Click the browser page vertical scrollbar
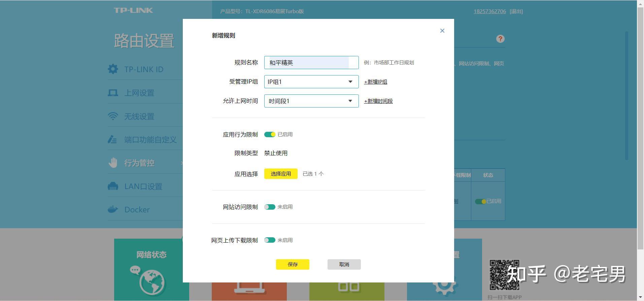This screenshot has height=301, width=644. [640, 135]
